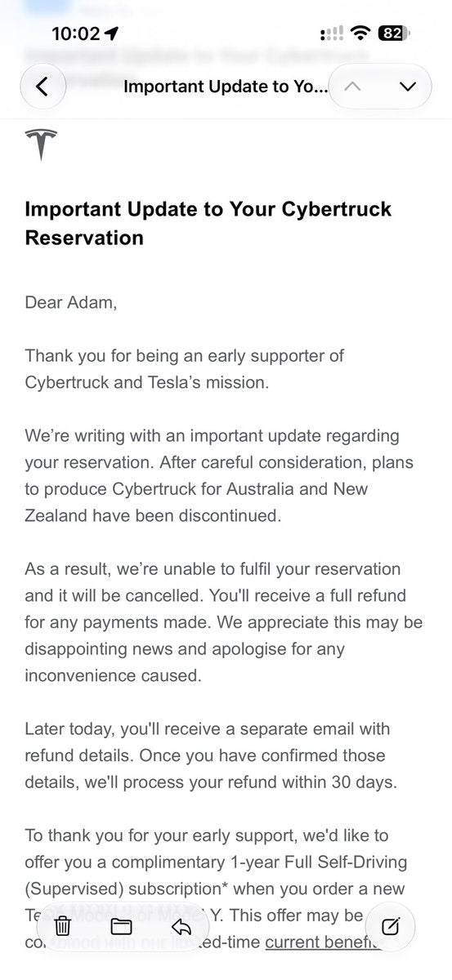Tap the cellular signal dots
This screenshot has width=452, height=980.
[332, 33]
